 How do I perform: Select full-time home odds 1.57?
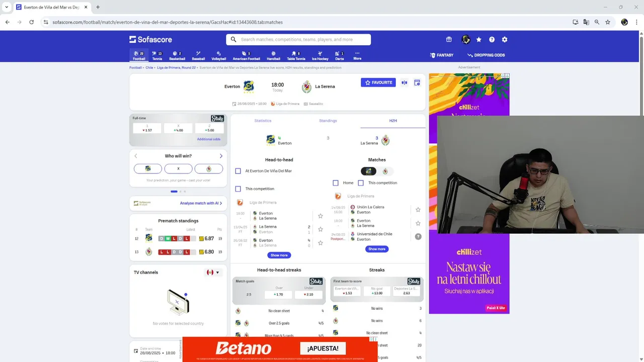coord(147,130)
